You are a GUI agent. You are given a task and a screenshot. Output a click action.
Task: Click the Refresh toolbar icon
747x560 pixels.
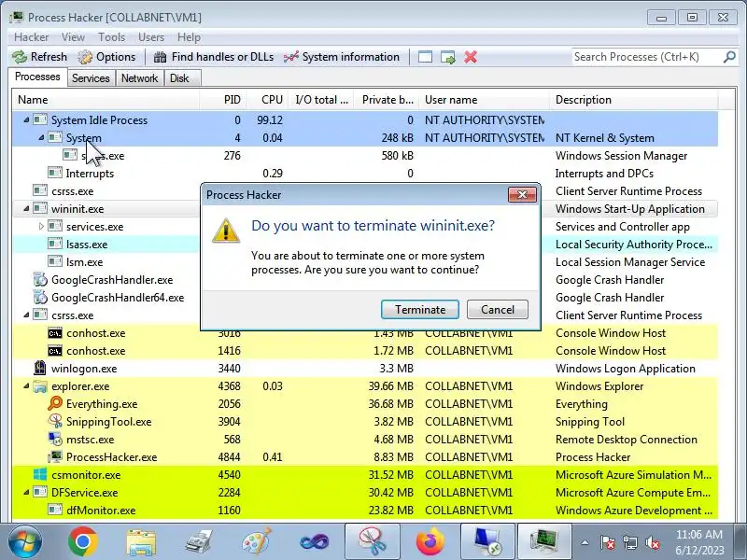point(20,57)
